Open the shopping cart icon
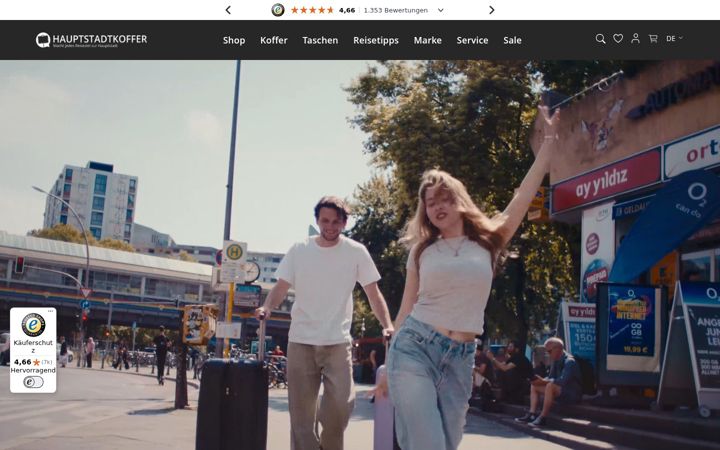720x450 pixels. [x=652, y=39]
